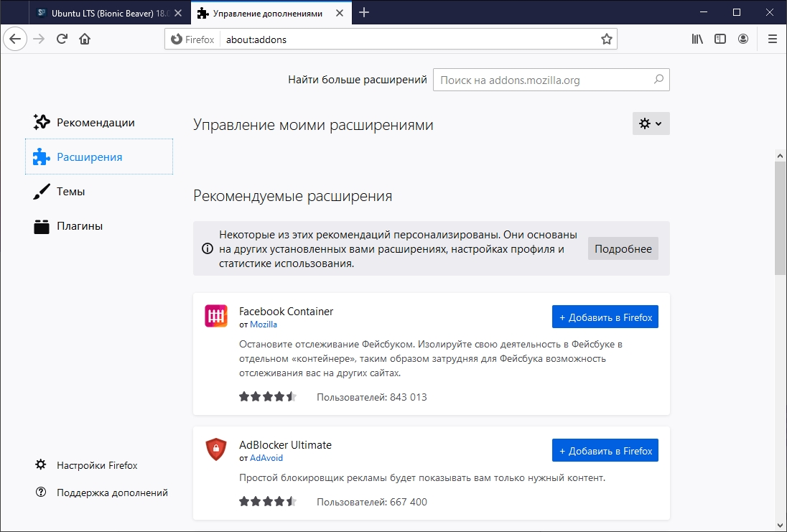Click the Найти больше расширений label

point(358,79)
